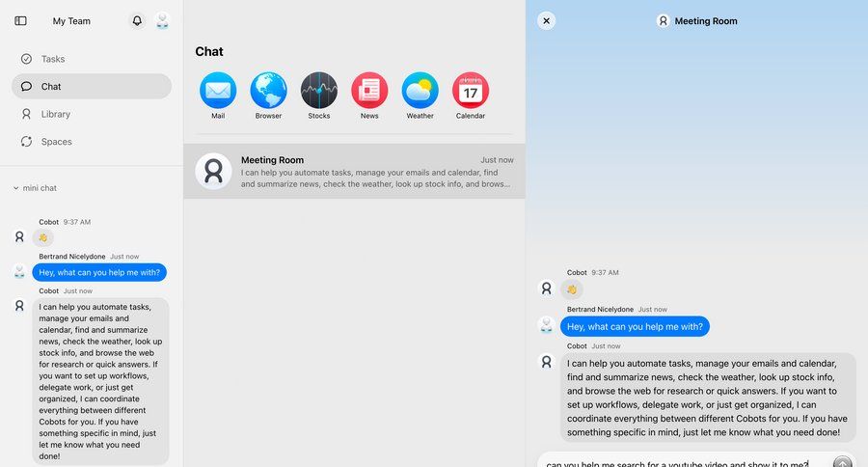Screen dimensions: 868x467
Task: Click Cobot's long reply in Meeting Room panel
Action: pos(708,398)
